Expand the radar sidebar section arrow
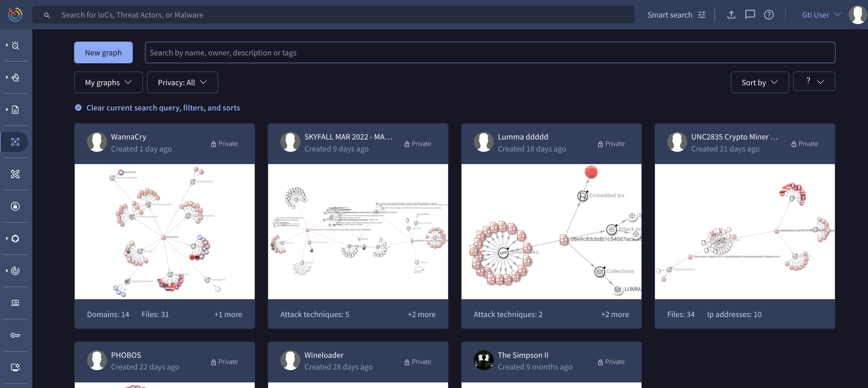The image size is (868, 388). tap(7, 270)
